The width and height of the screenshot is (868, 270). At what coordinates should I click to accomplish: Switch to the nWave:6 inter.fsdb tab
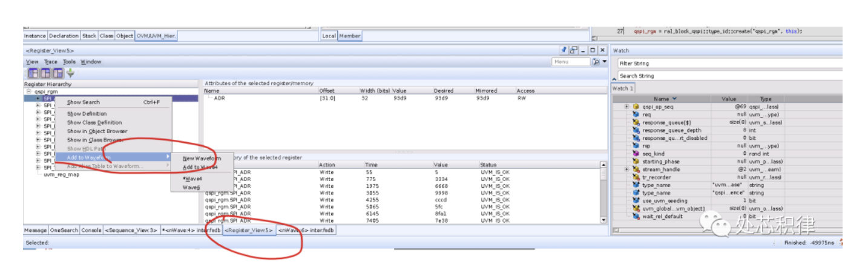306,230
